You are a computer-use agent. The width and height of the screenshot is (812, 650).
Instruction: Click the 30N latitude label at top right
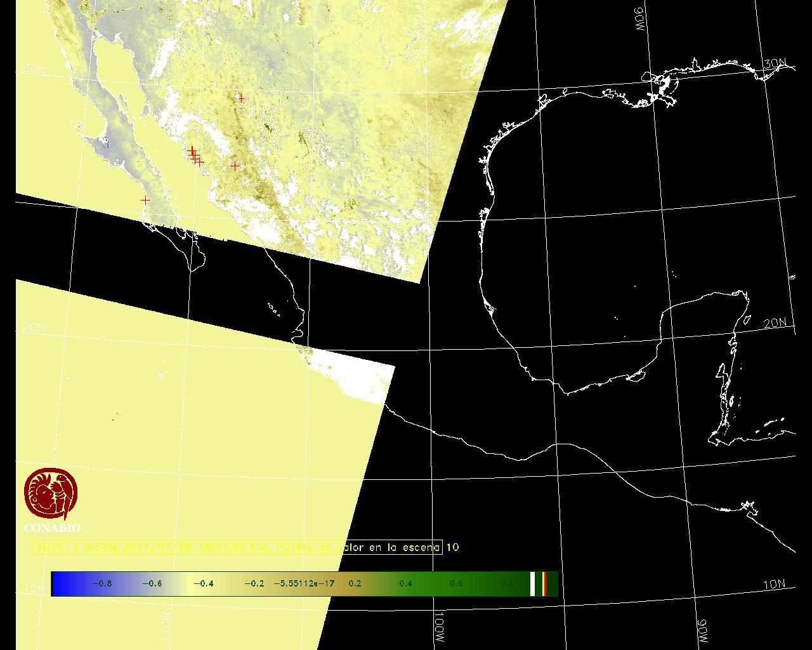[x=775, y=64]
